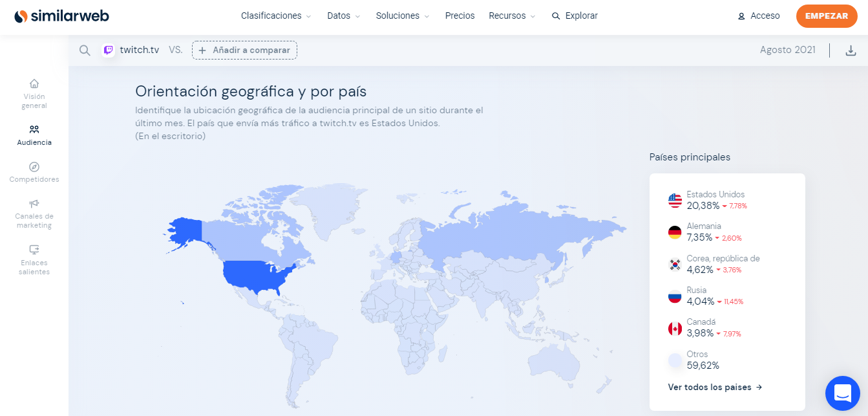
Task: Expand the Recursos dropdown menu
Action: click(513, 16)
